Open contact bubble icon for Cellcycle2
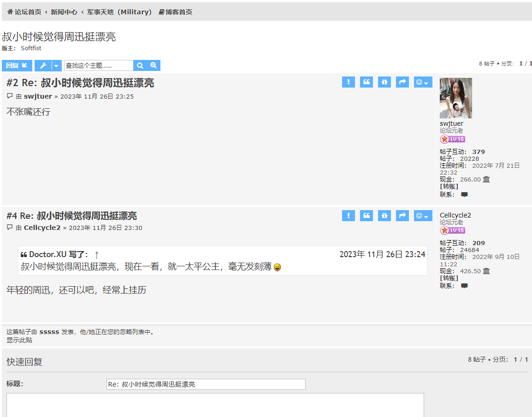Screen dimensions: 532x417 pos(465,286)
